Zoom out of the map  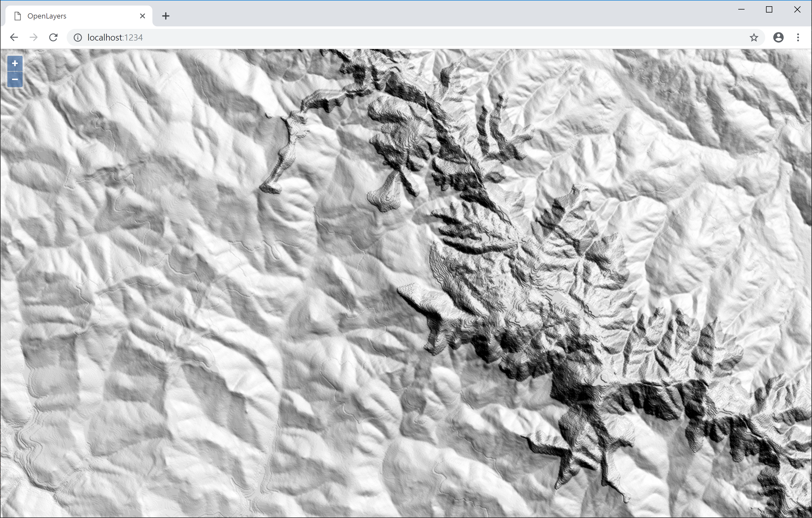[x=15, y=80]
